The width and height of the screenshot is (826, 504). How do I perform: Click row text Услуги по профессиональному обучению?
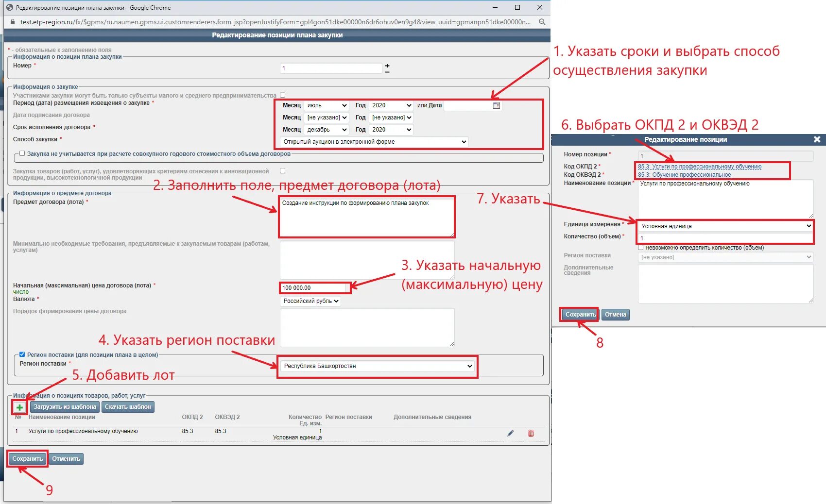83,431
